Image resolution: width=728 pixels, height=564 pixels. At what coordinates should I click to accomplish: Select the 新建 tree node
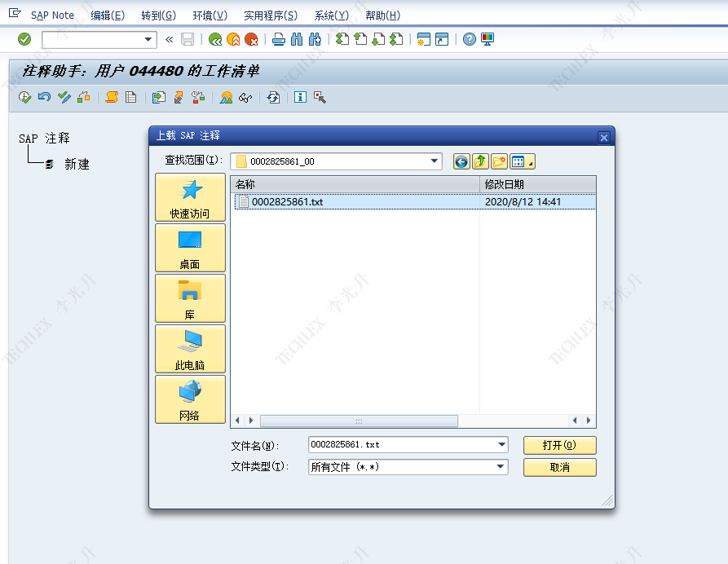point(77,165)
